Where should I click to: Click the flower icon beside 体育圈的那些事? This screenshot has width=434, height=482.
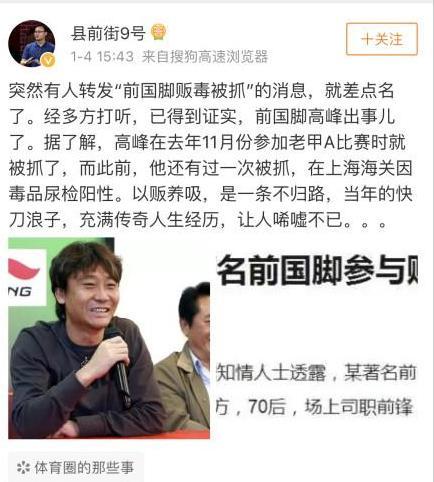(x=23, y=467)
